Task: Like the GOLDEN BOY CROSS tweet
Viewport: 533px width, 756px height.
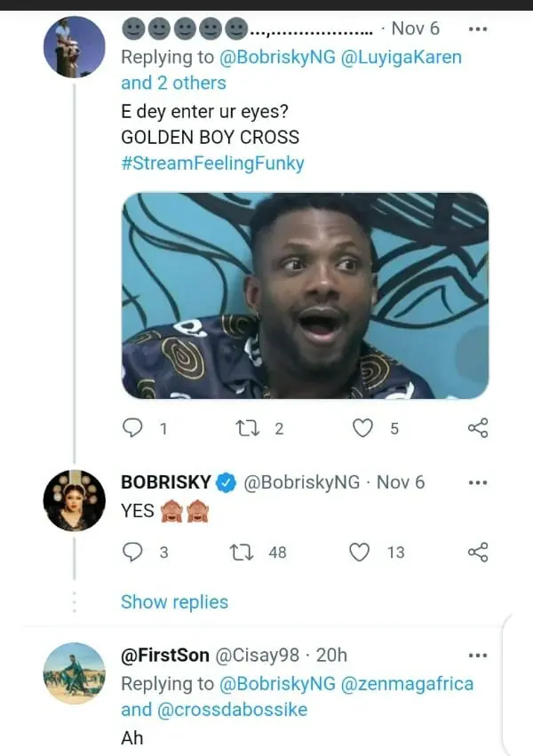Action: coord(362,429)
